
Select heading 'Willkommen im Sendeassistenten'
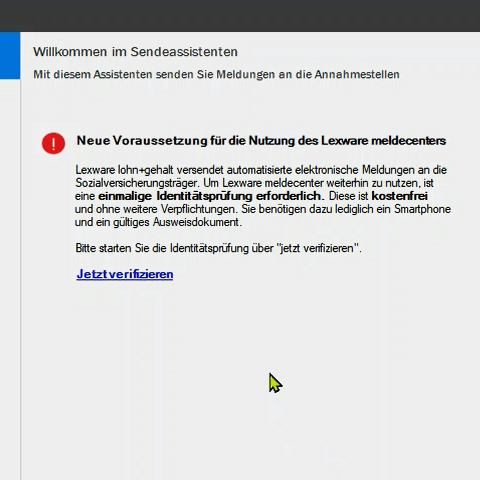[x=135, y=52]
